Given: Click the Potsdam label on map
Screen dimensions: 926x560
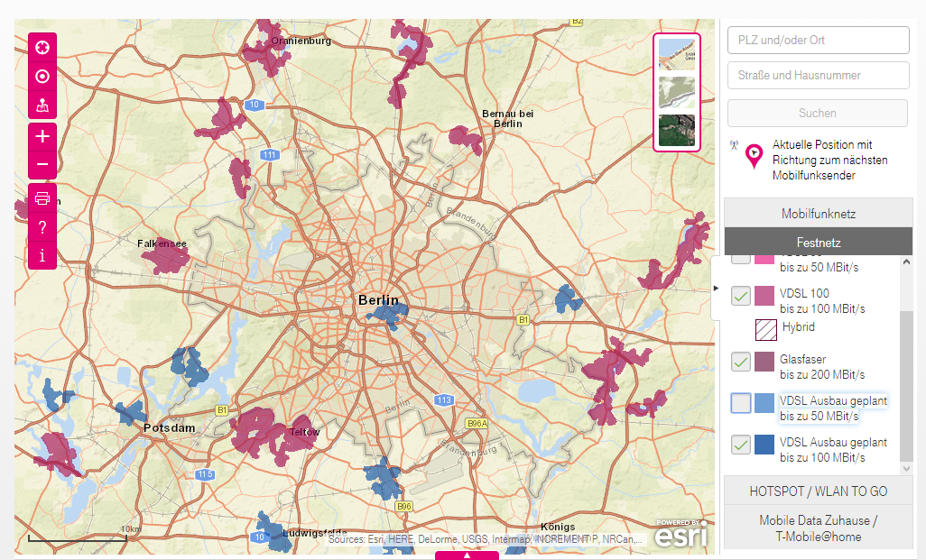Looking at the screenshot, I should pyautogui.click(x=169, y=427).
